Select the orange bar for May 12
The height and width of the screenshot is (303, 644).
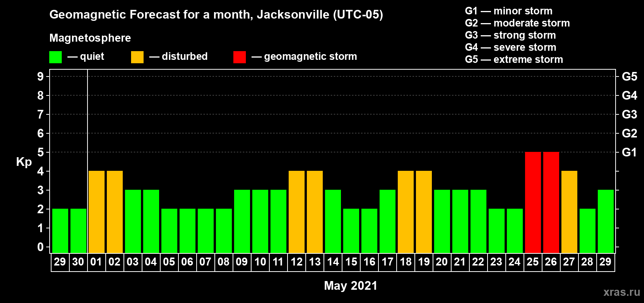coord(297,212)
